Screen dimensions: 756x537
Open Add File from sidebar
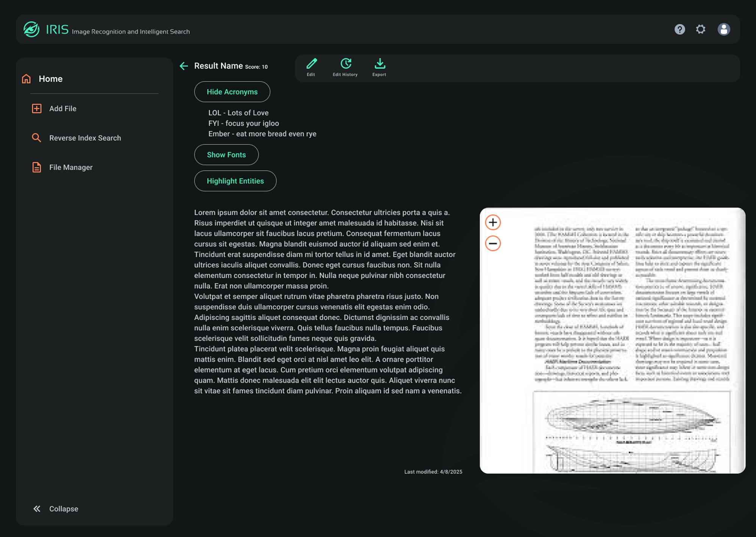coord(62,109)
